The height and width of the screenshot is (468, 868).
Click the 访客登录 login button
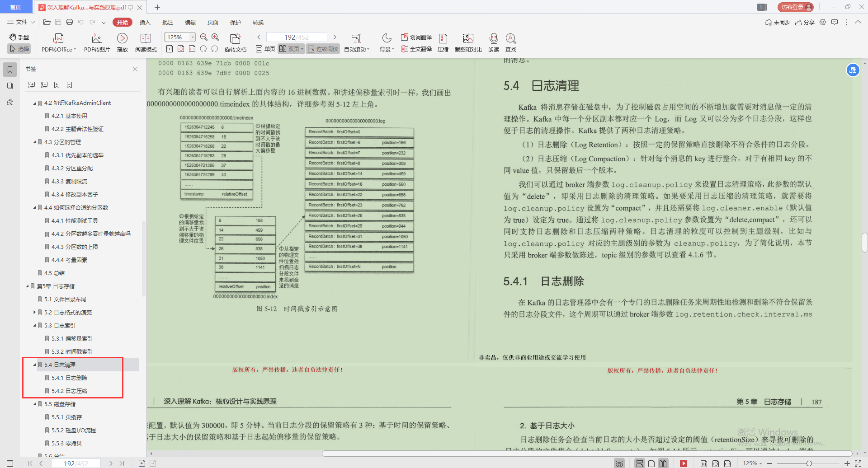[x=794, y=7]
